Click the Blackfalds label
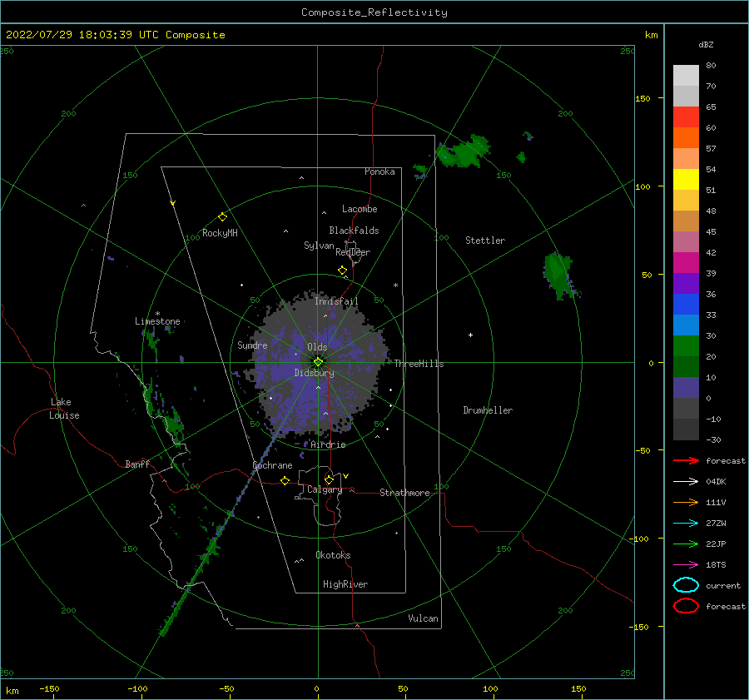The height and width of the screenshot is (700, 749). (354, 231)
